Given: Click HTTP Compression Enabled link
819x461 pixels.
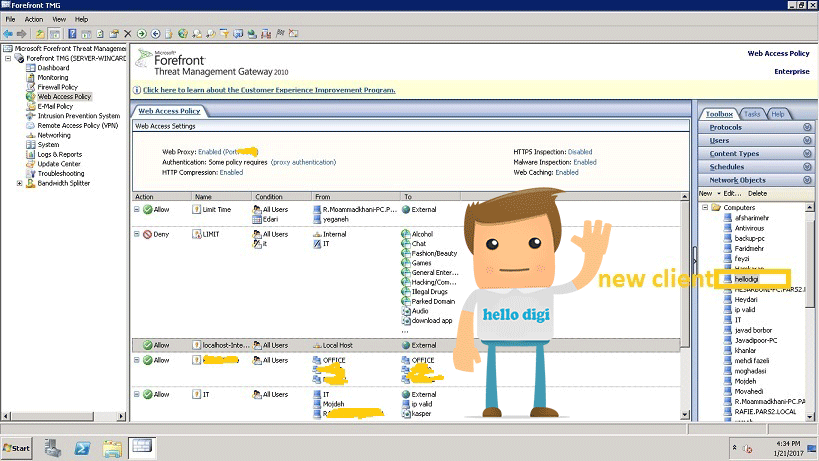Looking at the screenshot, I should [231, 172].
